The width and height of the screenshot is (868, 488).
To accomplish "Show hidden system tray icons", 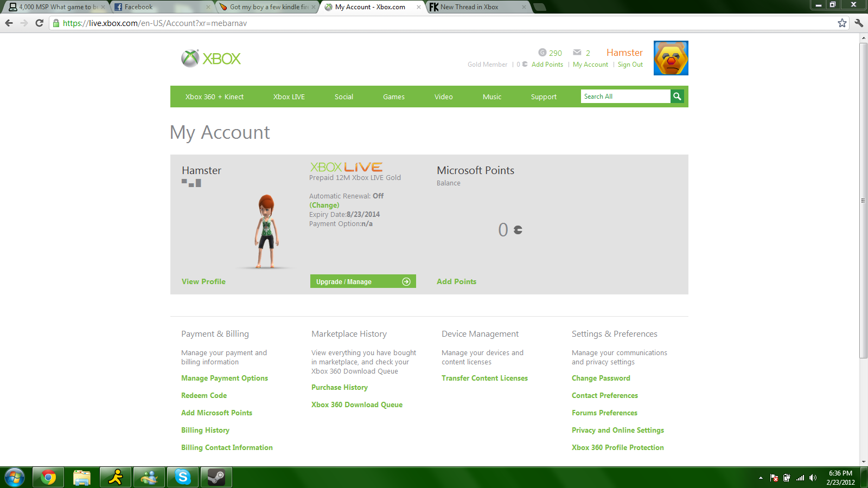I will 761,478.
